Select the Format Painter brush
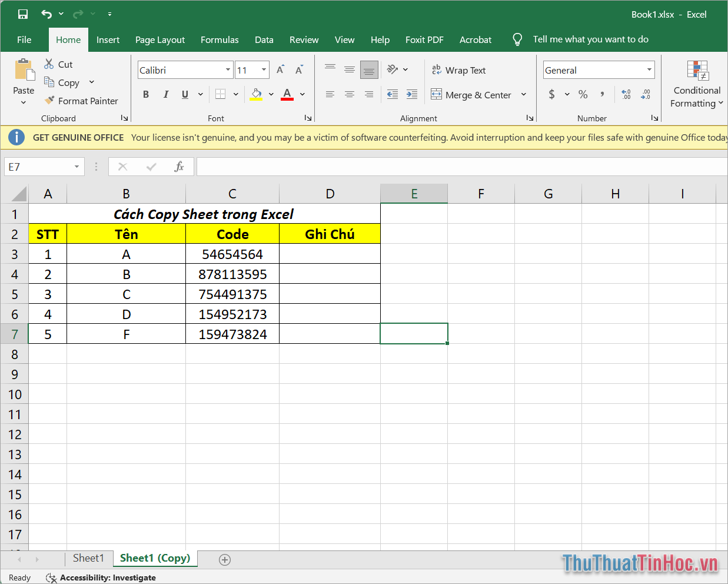728x584 pixels. pos(81,101)
